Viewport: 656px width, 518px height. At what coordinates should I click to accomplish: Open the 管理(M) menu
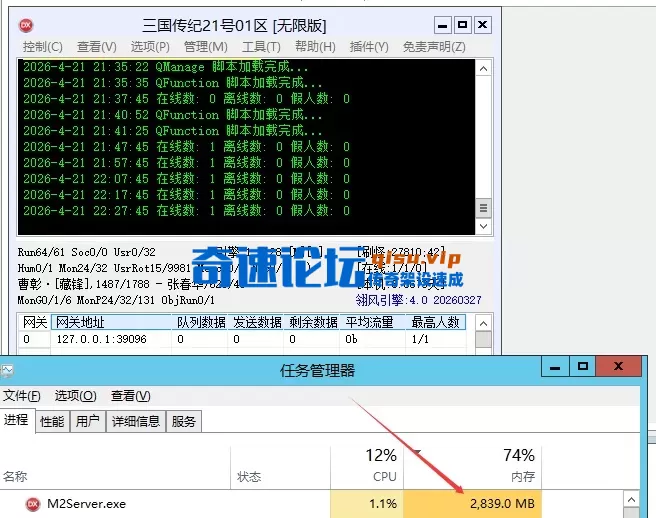(205, 46)
